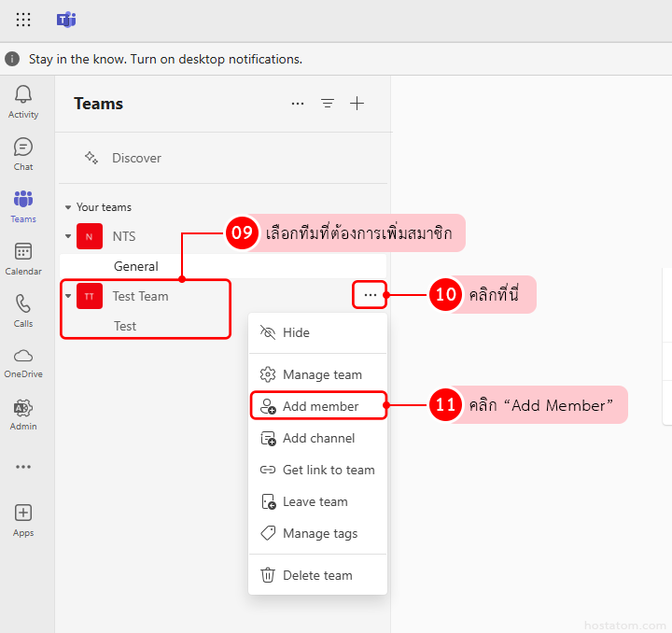Choose Manage team from the menu
This screenshot has height=633, width=672.
(x=321, y=374)
